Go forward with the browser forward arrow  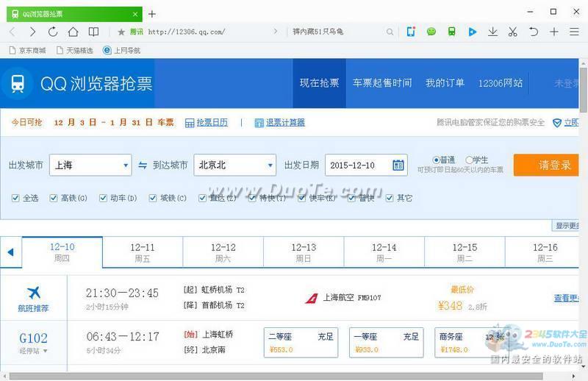click(32, 32)
